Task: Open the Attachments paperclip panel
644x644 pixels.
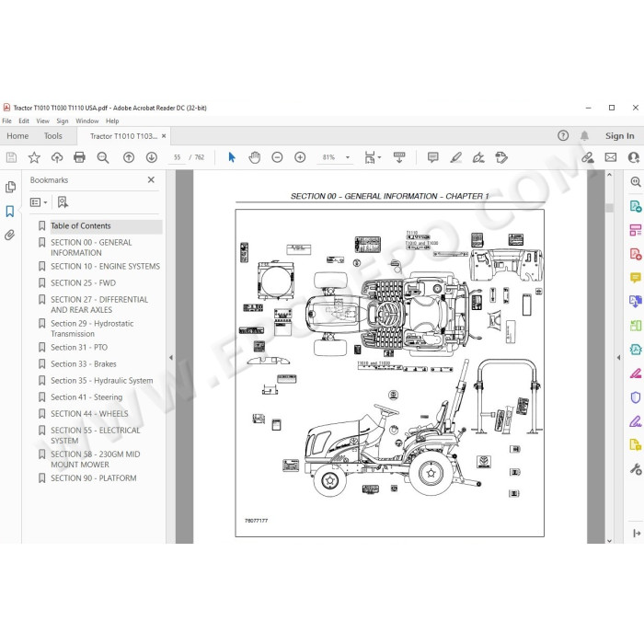Action: [10, 235]
